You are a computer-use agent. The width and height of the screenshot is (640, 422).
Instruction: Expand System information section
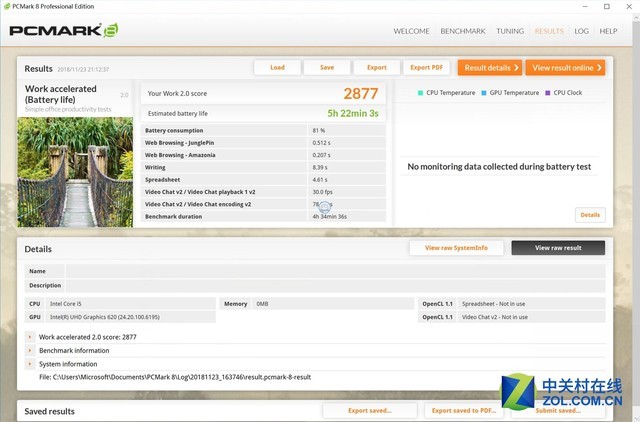30,364
